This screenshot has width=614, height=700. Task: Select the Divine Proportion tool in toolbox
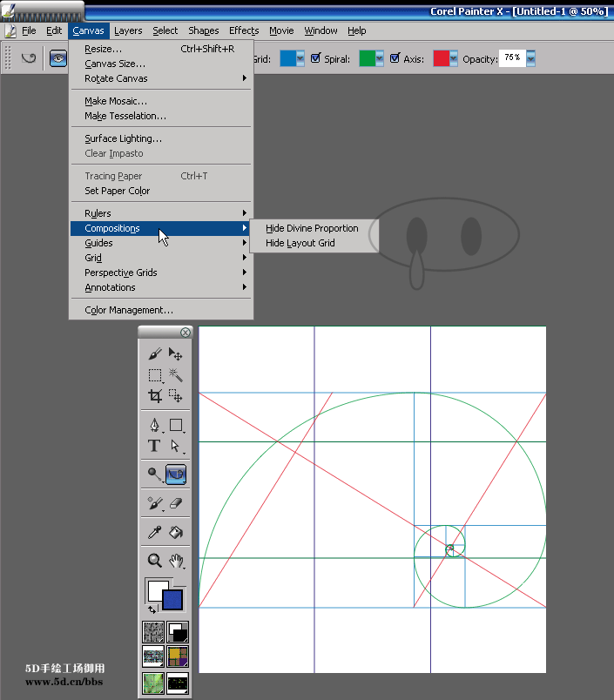point(176,475)
